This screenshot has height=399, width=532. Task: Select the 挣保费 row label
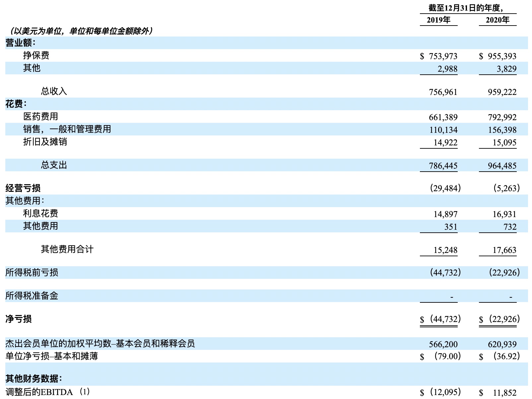click(36, 55)
